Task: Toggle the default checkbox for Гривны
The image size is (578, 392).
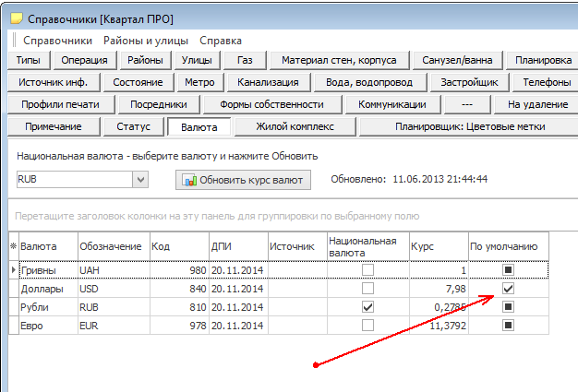Action: click(x=508, y=270)
